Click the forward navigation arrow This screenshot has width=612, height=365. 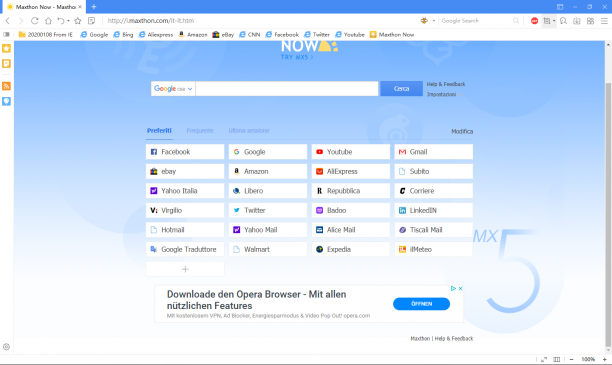[x=21, y=21]
